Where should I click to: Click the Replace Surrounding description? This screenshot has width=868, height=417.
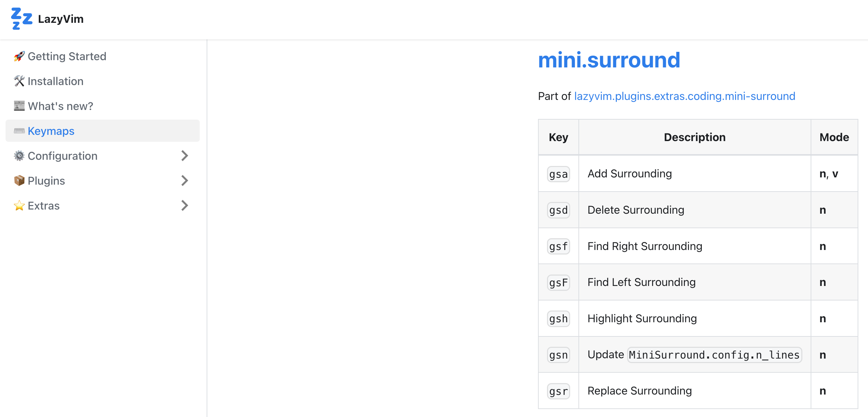640,391
